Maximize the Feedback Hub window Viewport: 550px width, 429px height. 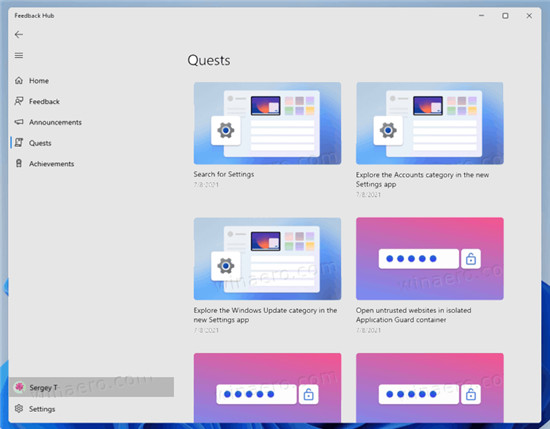(x=505, y=16)
